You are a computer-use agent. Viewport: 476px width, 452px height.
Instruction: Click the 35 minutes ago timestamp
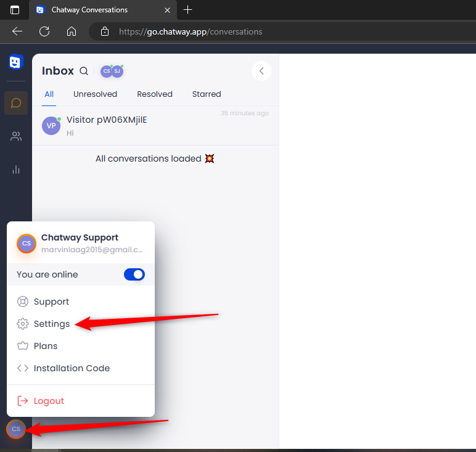(x=245, y=113)
